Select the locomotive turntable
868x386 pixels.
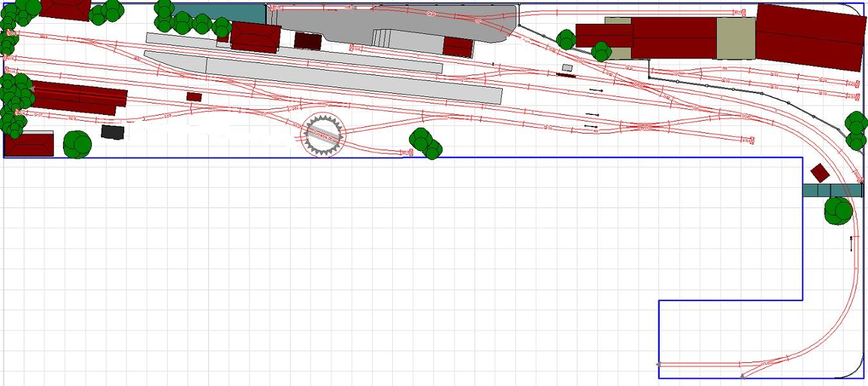click(323, 135)
